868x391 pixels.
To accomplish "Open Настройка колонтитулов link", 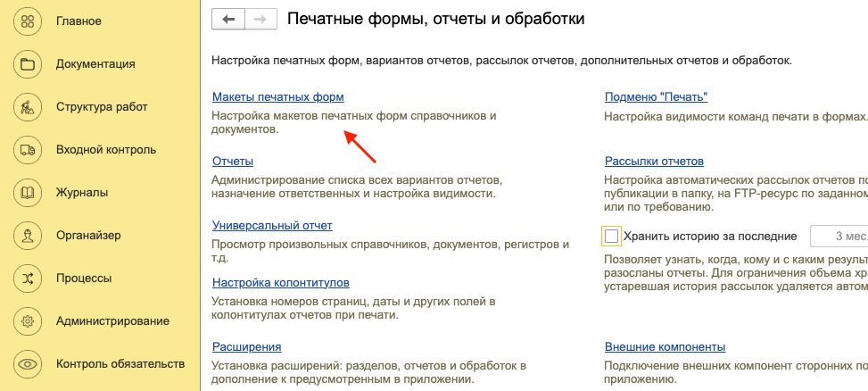I will coord(280,282).
